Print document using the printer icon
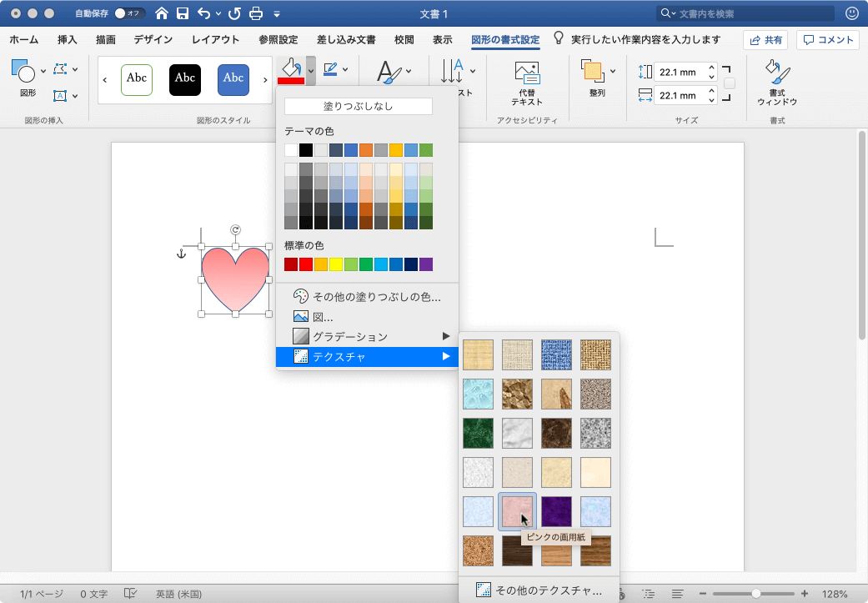 pos(256,13)
